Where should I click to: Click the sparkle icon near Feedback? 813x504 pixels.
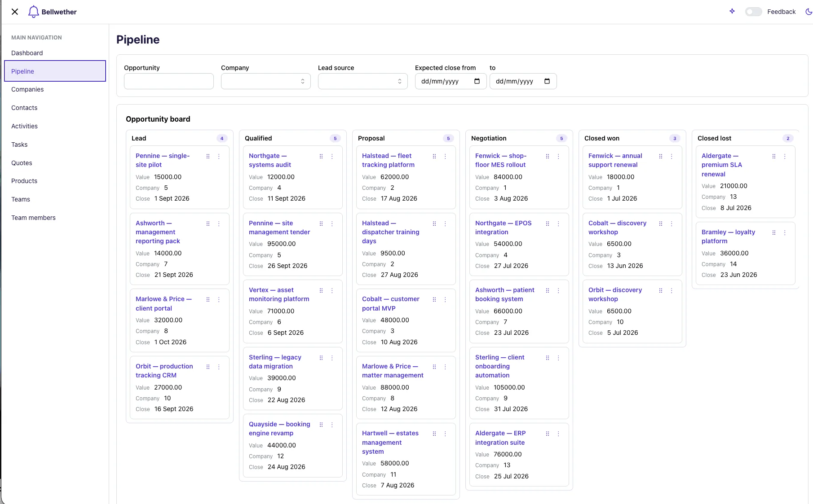pyautogui.click(x=732, y=11)
